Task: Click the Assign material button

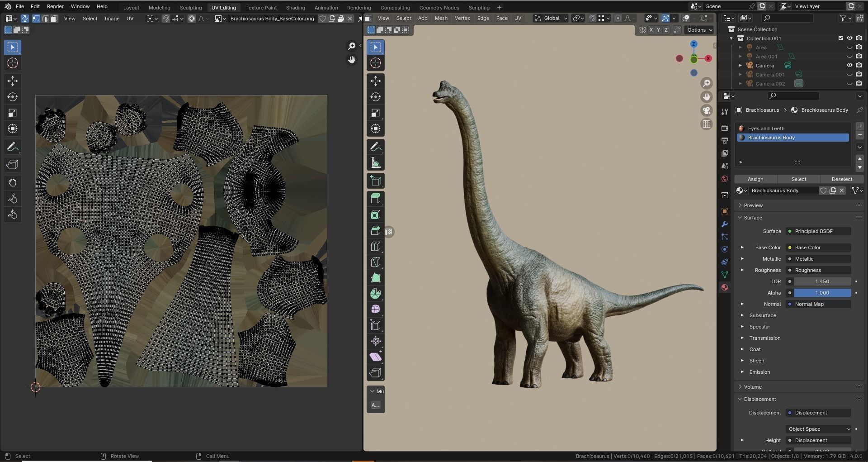Action: pyautogui.click(x=755, y=179)
